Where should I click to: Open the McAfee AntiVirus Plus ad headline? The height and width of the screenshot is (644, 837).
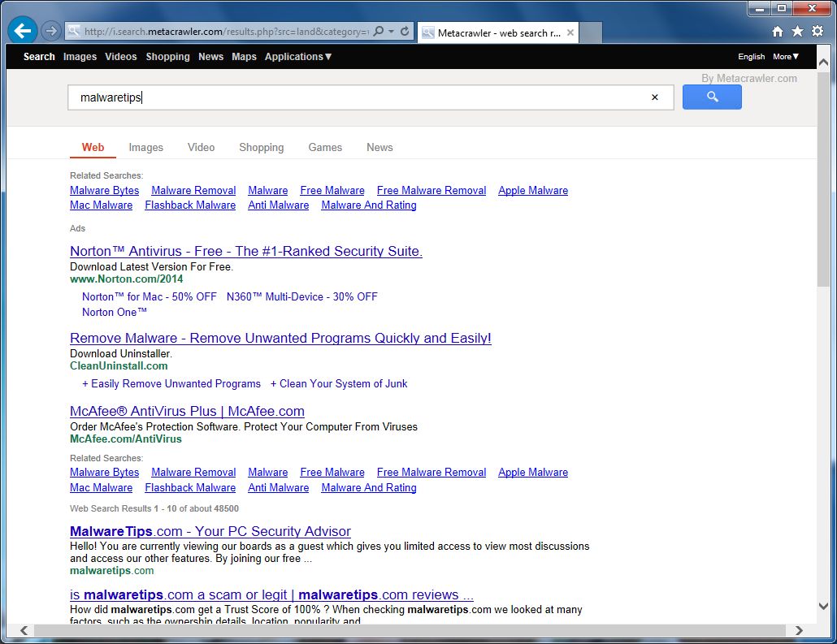[188, 412]
